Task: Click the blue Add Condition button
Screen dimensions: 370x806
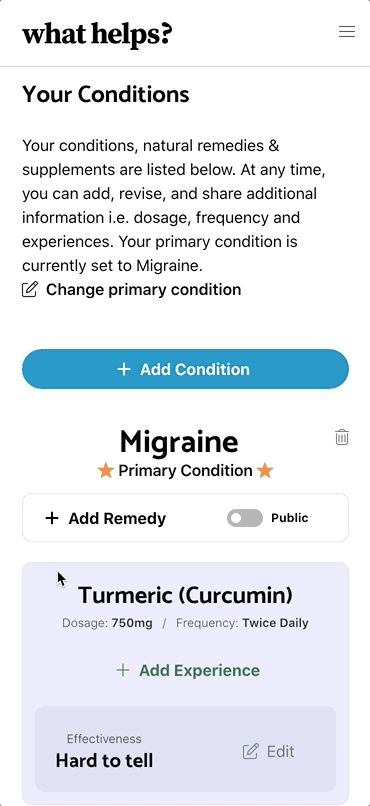Action: coord(185,369)
